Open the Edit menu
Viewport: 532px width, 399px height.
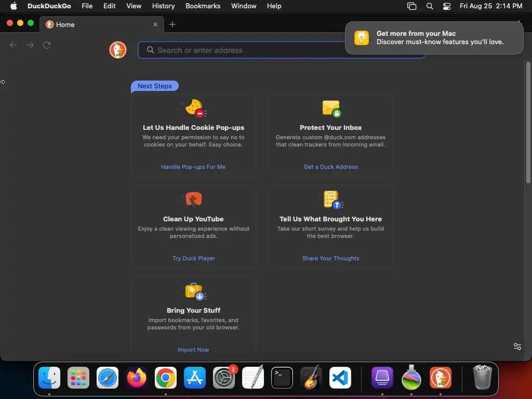pyautogui.click(x=109, y=6)
